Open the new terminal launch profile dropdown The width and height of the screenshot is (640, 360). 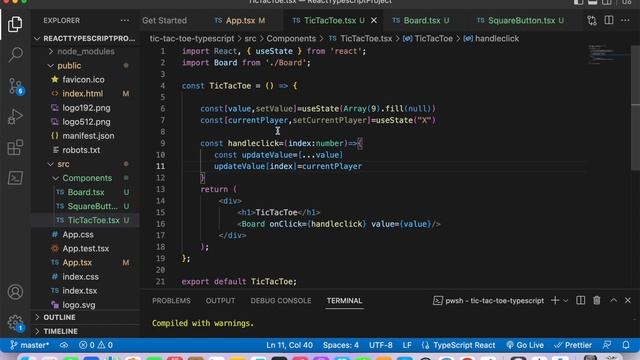coord(565,301)
